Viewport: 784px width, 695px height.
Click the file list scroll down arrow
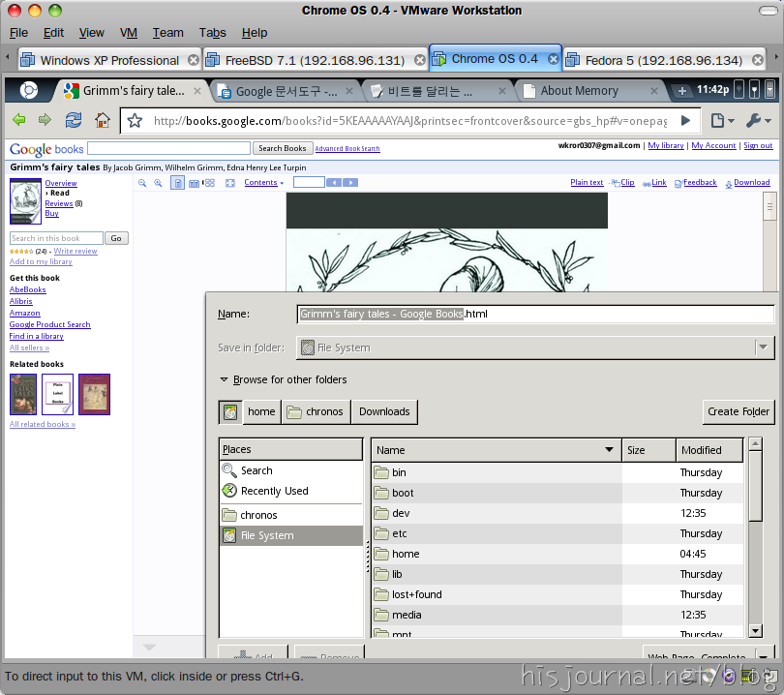756,631
